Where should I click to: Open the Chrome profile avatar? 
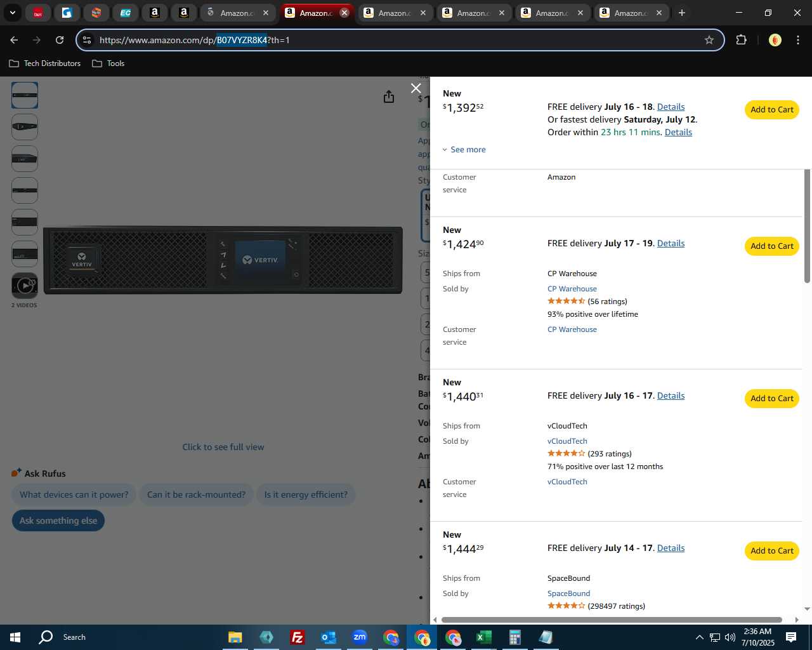coord(775,40)
